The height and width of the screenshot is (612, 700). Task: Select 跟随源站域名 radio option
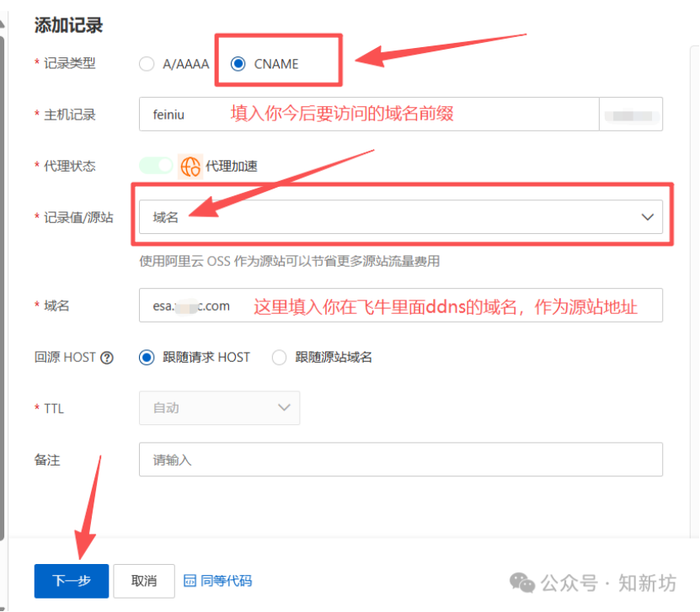click(280, 357)
